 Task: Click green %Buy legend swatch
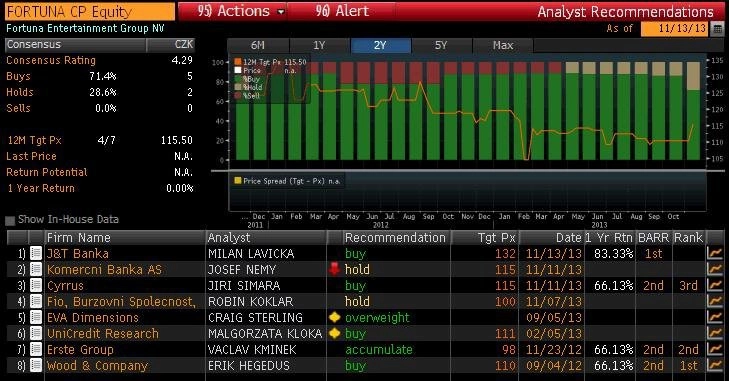point(238,79)
